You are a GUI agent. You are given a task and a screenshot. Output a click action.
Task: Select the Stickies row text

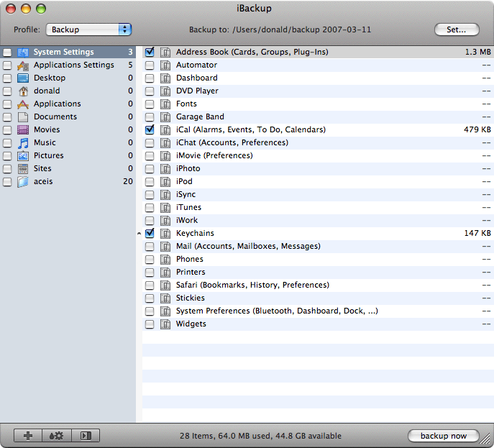click(191, 298)
